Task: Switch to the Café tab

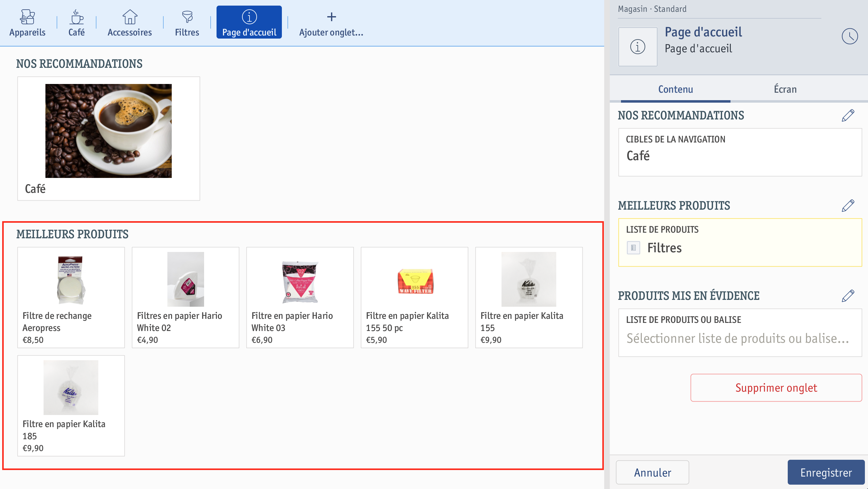Action: tap(77, 23)
